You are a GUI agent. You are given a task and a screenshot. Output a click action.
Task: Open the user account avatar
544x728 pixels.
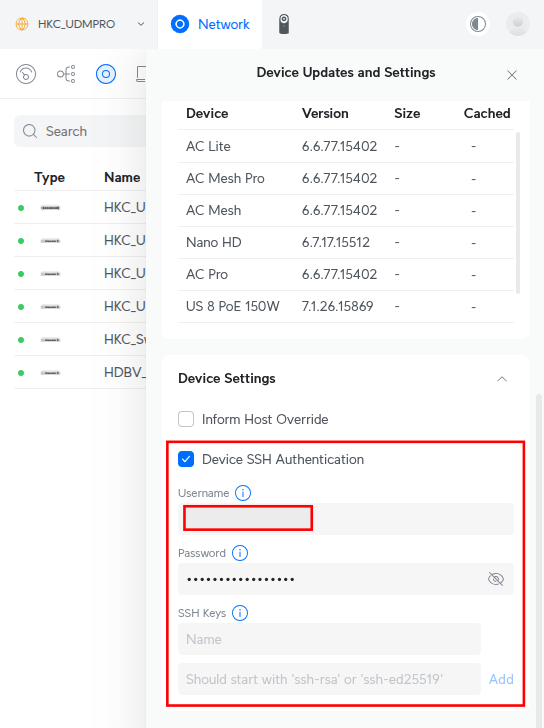518,24
